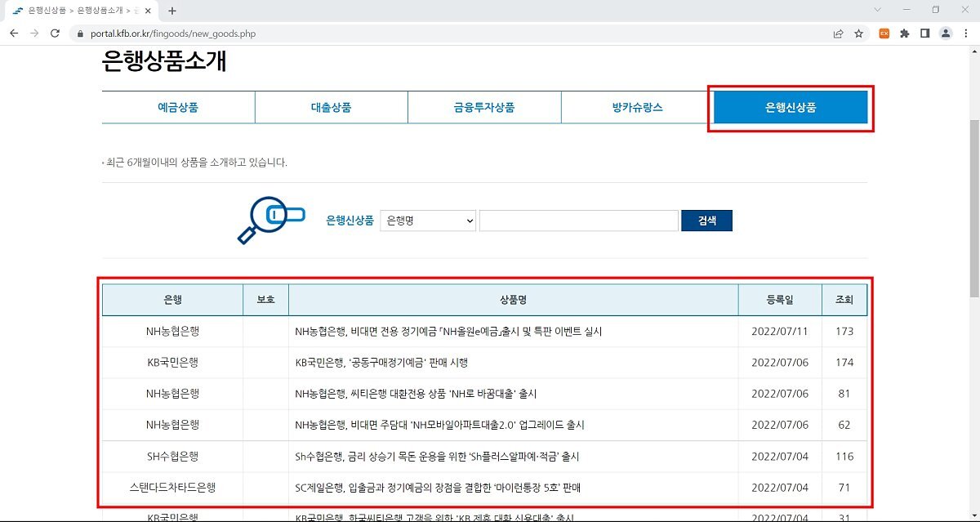This screenshot has height=522, width=980.
Task: Click the 검색 button
Action: (x=707, y=221)
